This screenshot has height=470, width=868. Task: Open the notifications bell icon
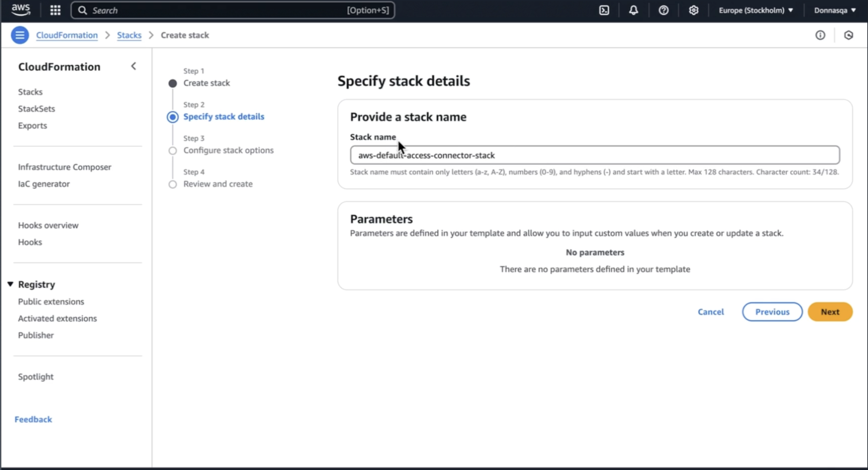pos(633,10)
